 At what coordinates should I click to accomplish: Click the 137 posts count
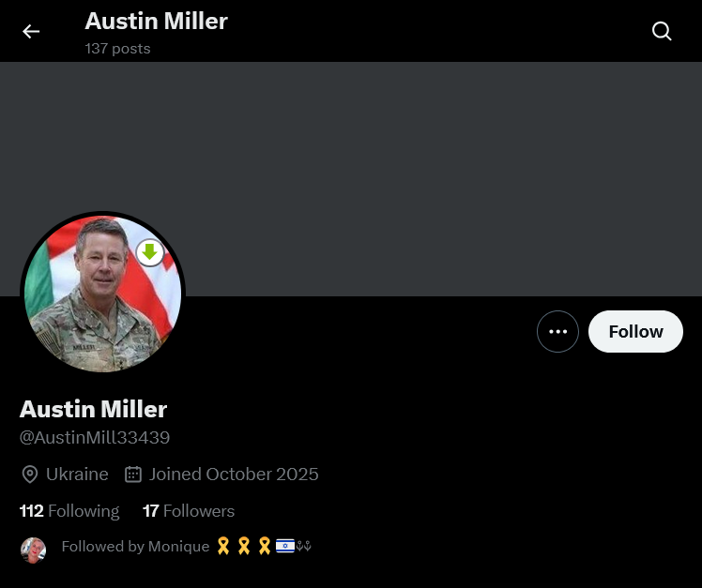coord(117,49)
